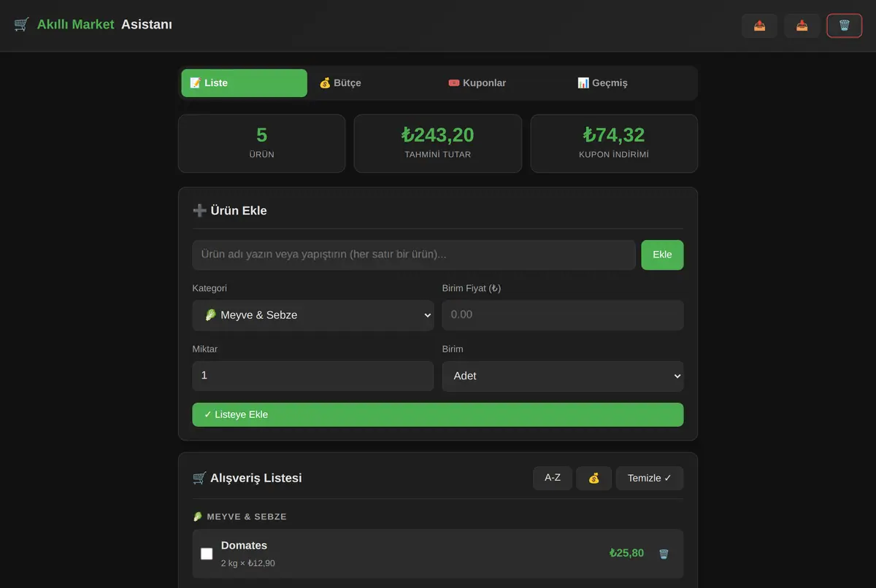The width and height of the screenshot is (876, 588).
Task: Sort the list by price using money bag
Action: click(594, 478)
